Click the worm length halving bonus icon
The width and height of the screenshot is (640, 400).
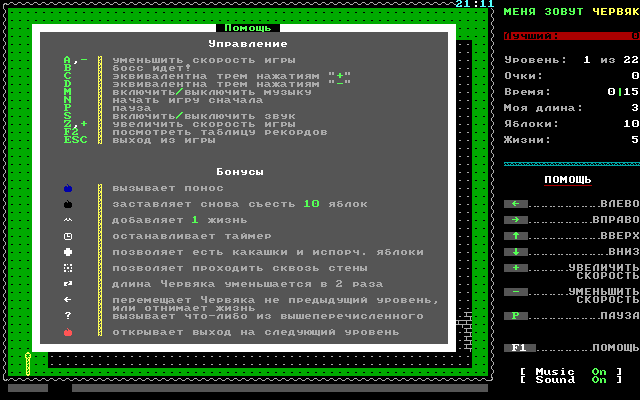(x=68, y=284)
